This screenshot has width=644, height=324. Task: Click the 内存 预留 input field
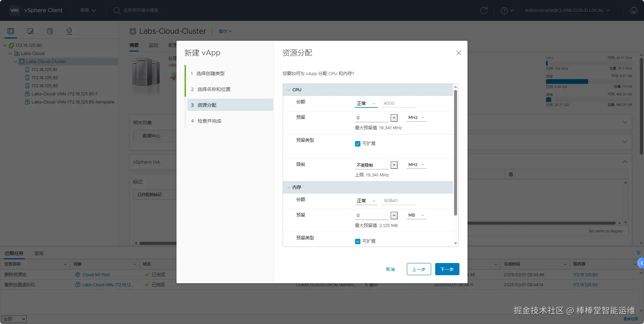(372, 216)
